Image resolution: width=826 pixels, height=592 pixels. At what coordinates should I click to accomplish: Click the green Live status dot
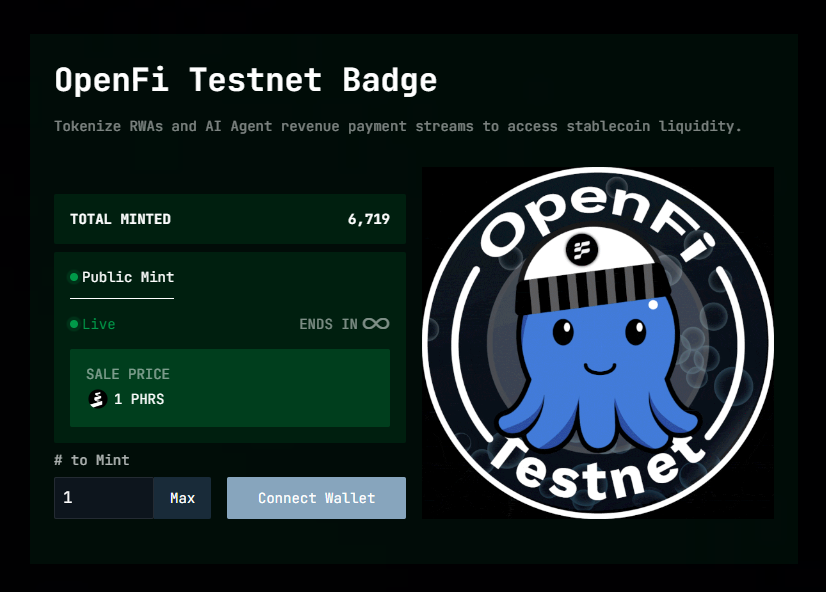point(74,324)
